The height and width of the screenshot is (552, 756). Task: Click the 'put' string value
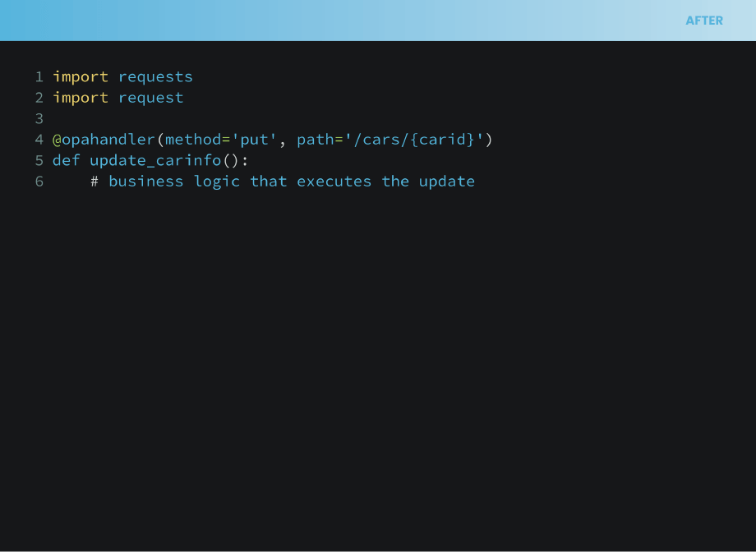coord(254,140)
